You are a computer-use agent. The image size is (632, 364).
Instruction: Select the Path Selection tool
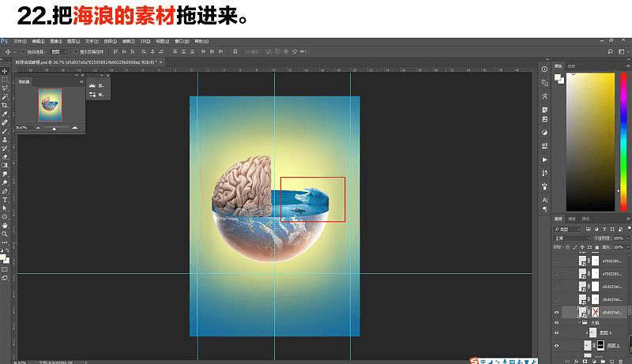click(5, 208)
